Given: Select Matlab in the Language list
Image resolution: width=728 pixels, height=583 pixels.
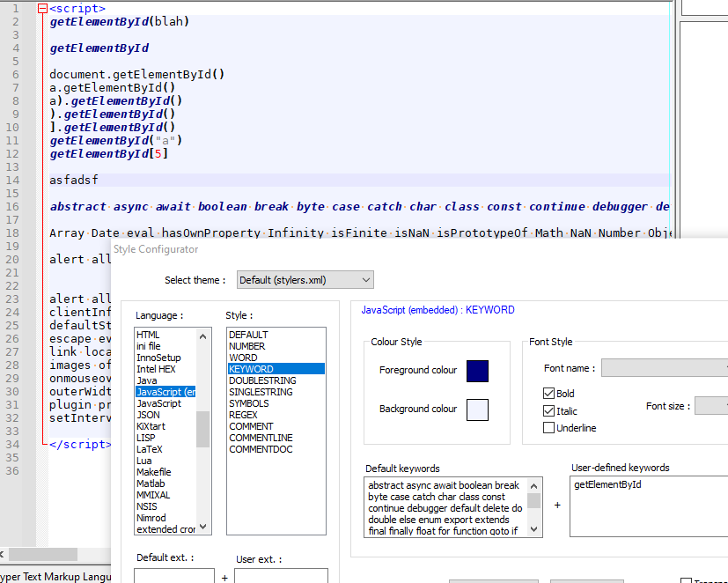Looking at the screenshot, I should 151,483.
